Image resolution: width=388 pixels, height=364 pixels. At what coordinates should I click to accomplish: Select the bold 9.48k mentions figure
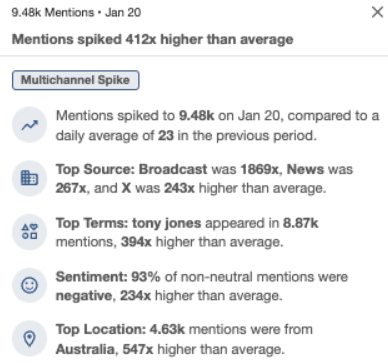tap(196, 116)
